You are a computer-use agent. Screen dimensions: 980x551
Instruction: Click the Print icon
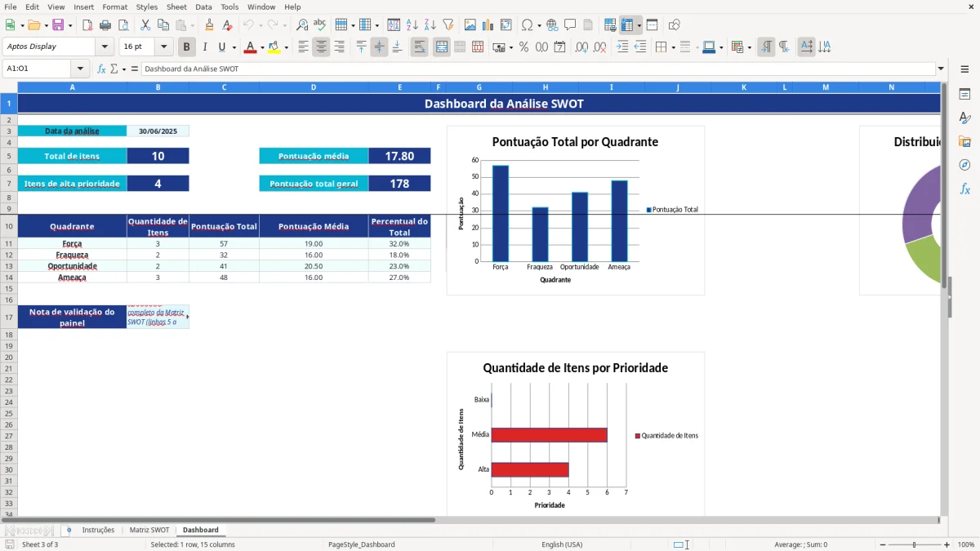coord(105,25)
